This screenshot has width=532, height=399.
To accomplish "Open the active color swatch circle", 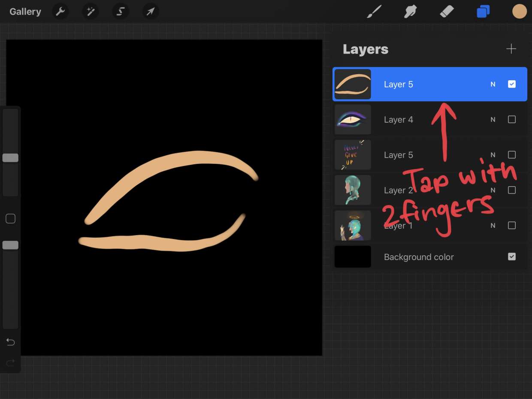I will (x=519, y=12).
